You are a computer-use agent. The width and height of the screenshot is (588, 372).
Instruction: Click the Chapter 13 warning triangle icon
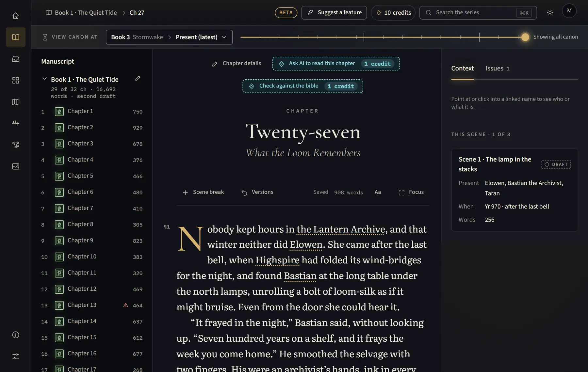point(125,305)
